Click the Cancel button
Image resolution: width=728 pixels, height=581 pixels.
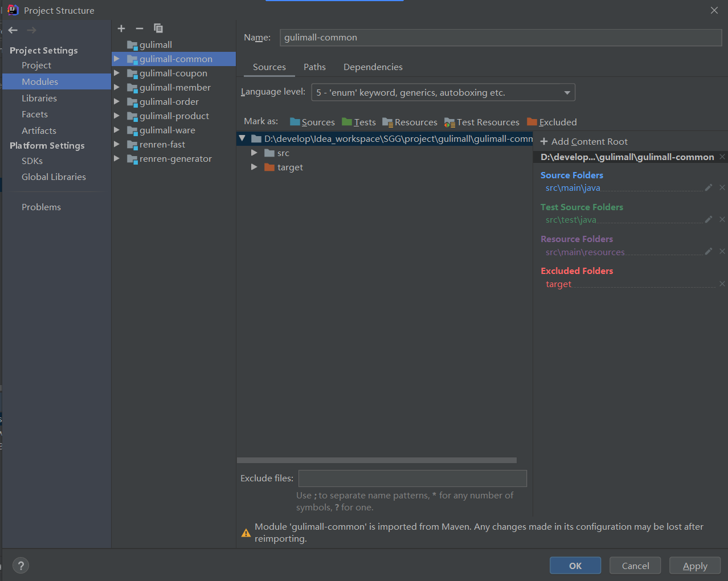(635, 566)
